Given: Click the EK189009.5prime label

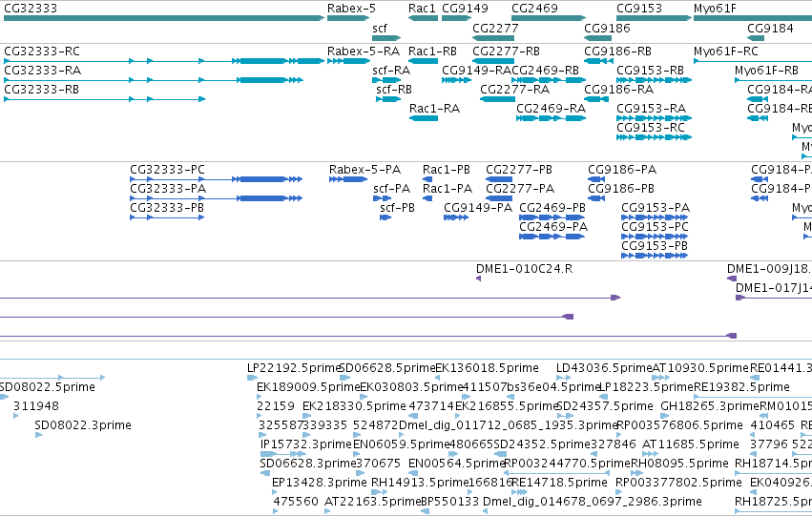Looking at the screenshot, I should coord(308,387).
